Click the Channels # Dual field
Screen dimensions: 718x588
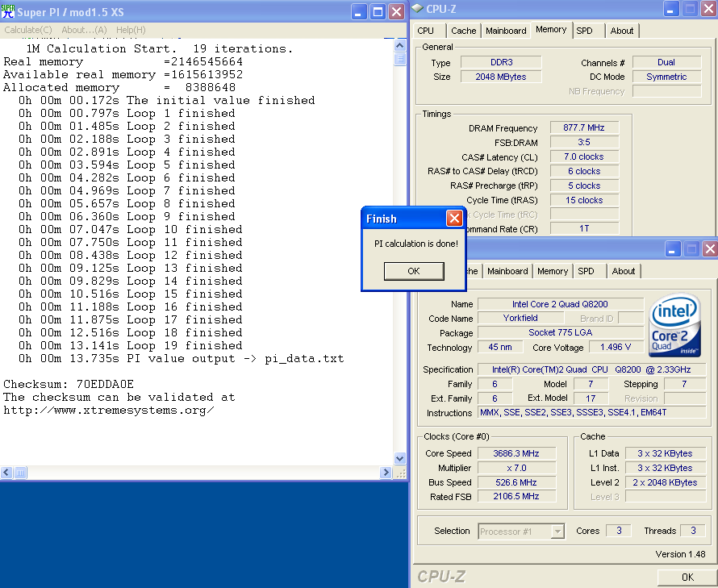coord(666,62)
